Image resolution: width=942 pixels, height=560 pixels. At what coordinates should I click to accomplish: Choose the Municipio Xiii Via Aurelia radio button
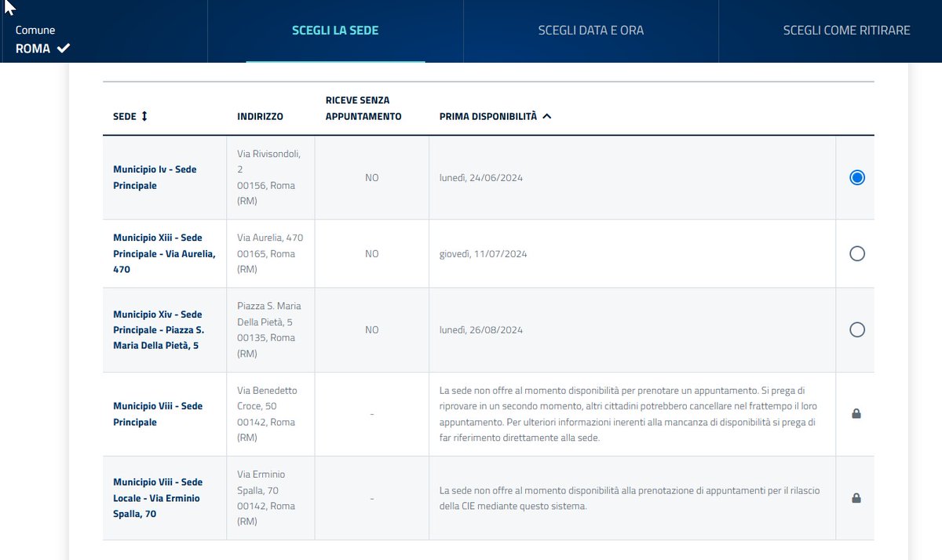(x=857, y=253)
